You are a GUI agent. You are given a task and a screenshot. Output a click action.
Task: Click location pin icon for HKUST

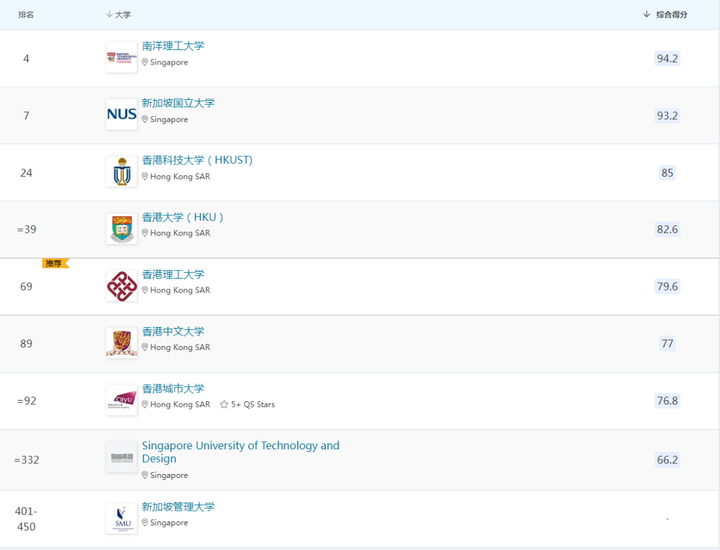point(145,176)
